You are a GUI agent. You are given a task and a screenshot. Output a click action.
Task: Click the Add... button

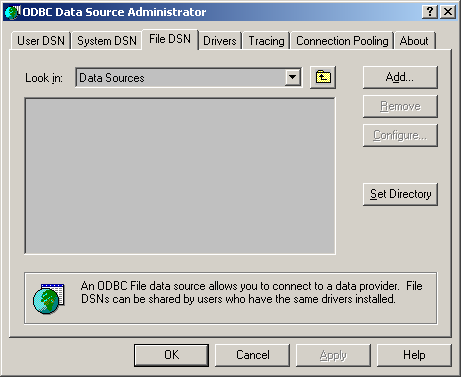point(400,77)
